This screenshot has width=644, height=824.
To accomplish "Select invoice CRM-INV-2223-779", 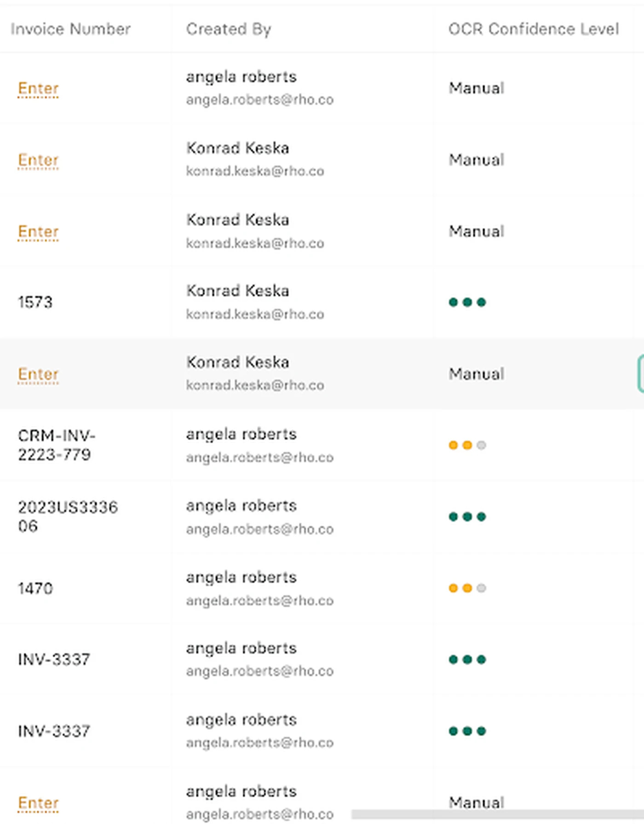I will point(57,445).
